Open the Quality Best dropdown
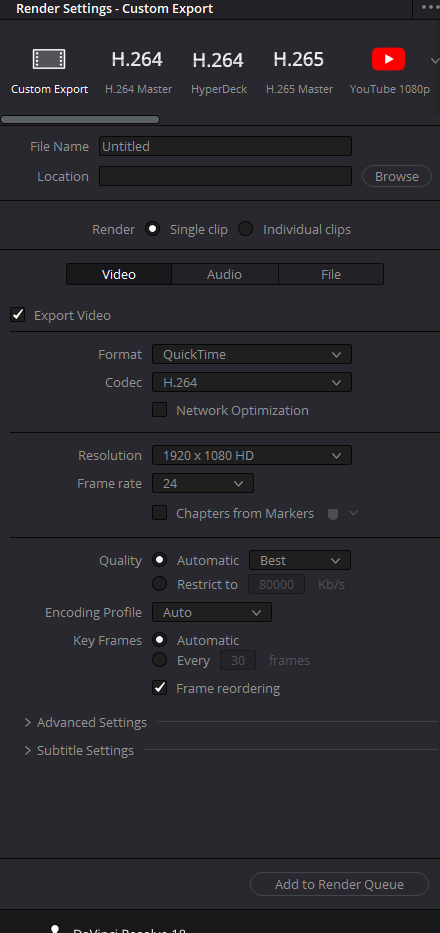The height and width of the screenshot is (933, 440). (300, 561)
